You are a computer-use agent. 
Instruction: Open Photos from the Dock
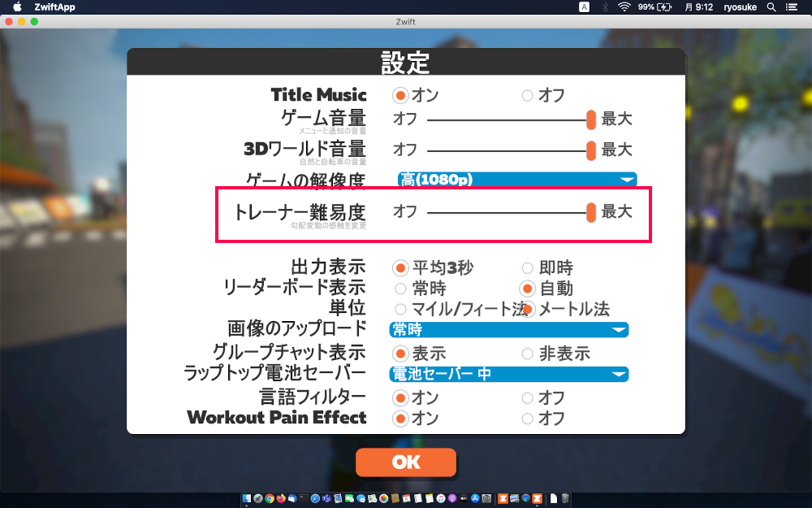383,499
